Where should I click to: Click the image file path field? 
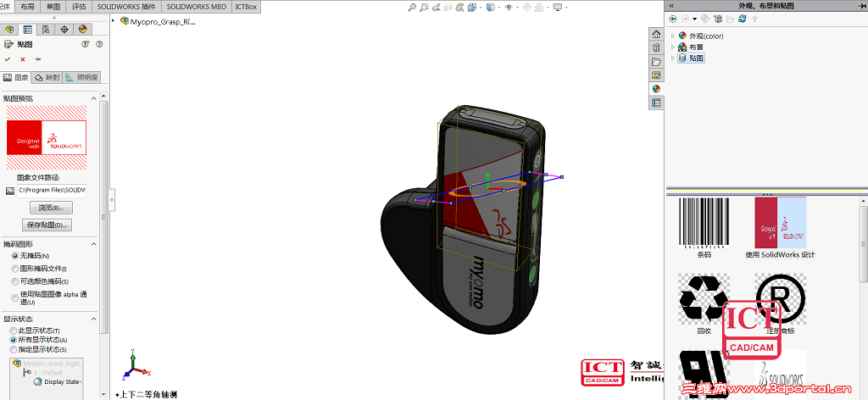[x=52, y=191]
